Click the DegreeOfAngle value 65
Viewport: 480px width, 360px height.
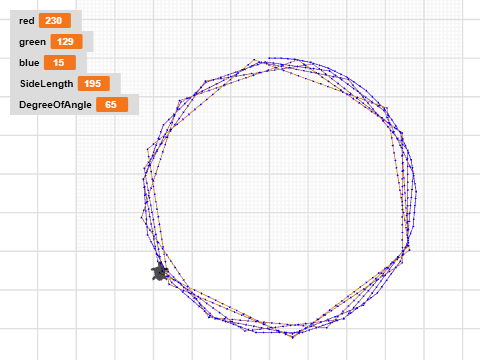point(112,105)
